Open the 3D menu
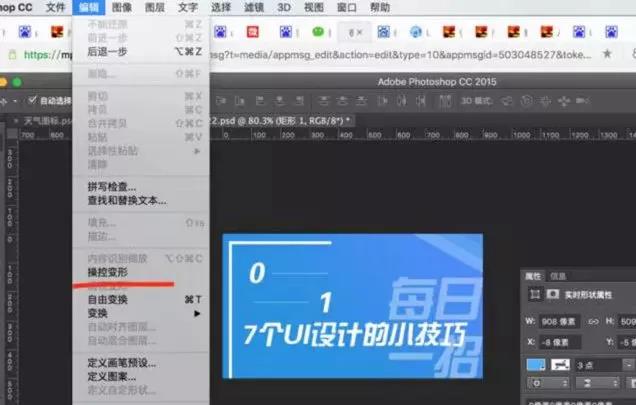Image resolution: width=636 pixels, height=405 pixels. pos(284,7)
